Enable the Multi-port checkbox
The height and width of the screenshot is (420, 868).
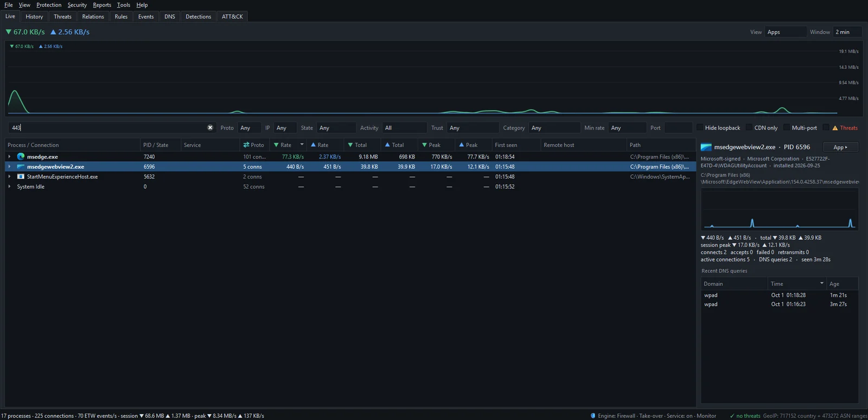(x=787, y=128)
